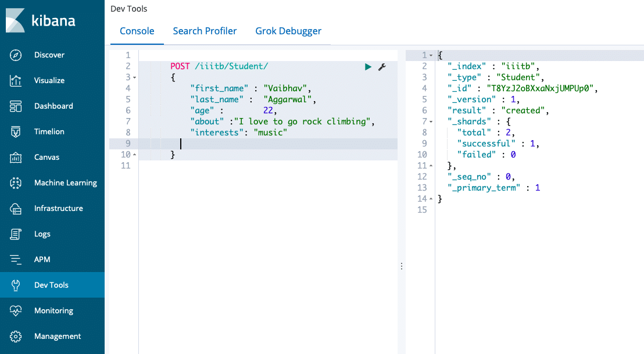644x354 pixels.
Task: Collapse the response JSON at line 1
Action: pyautogui.click(x=431, y=55)
